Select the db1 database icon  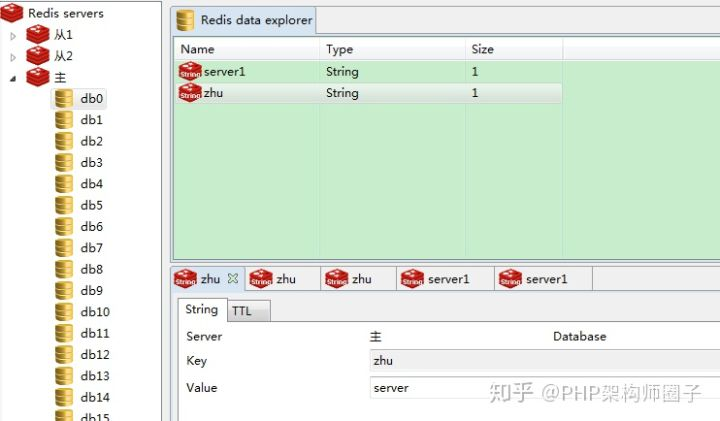tap(64, 120)
